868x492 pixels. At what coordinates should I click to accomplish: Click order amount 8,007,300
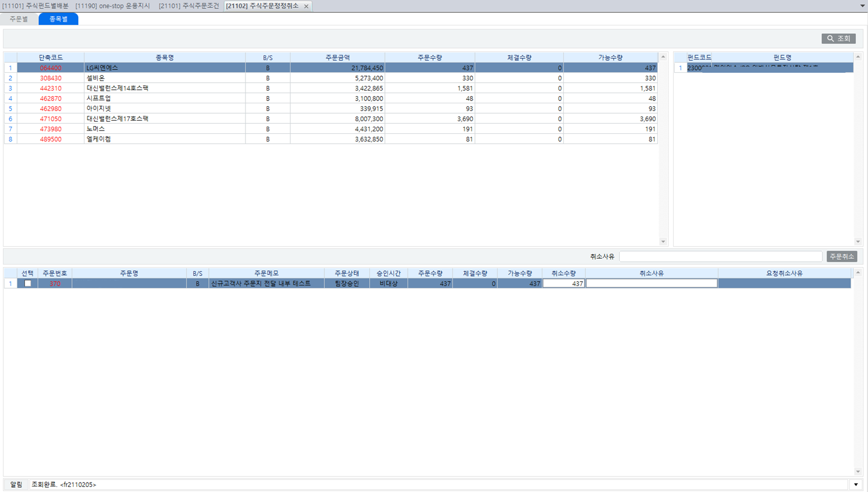(x=369, y=119)
